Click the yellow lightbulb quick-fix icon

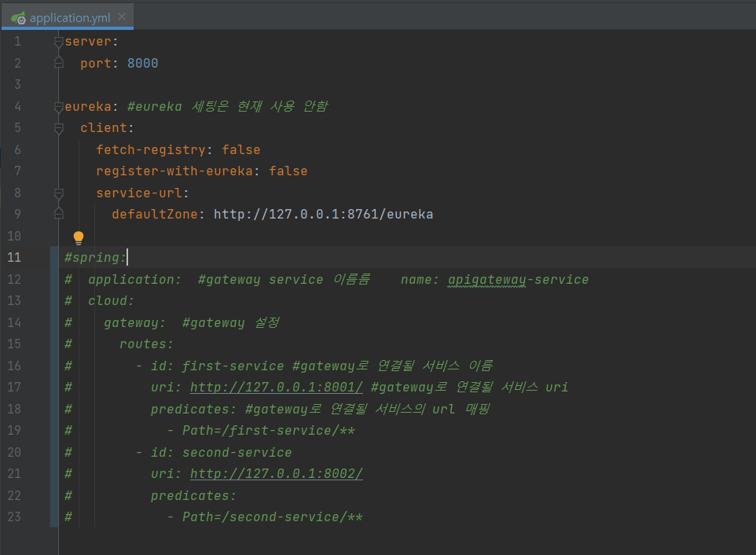tap(78, 237)
